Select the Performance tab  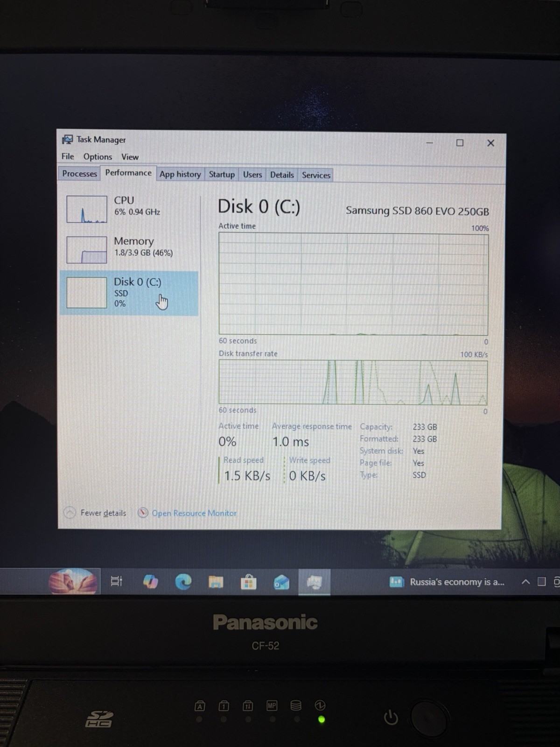[x=128, y=173]
